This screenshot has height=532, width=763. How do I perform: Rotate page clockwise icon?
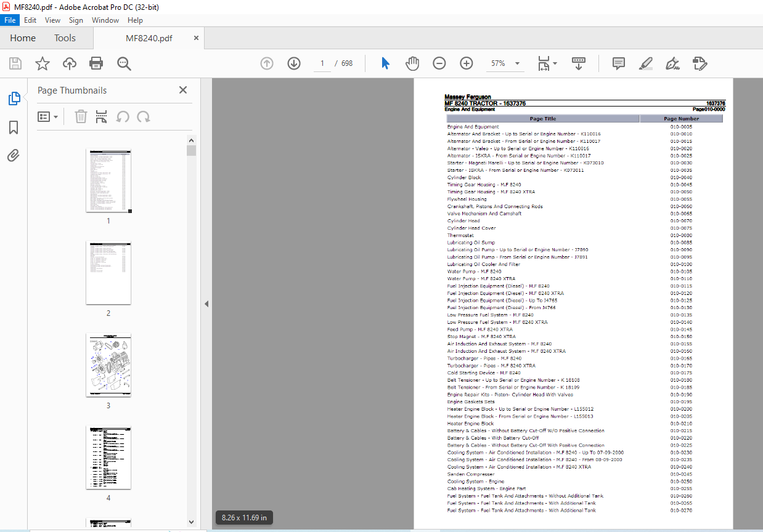click(x=144, y=116)
